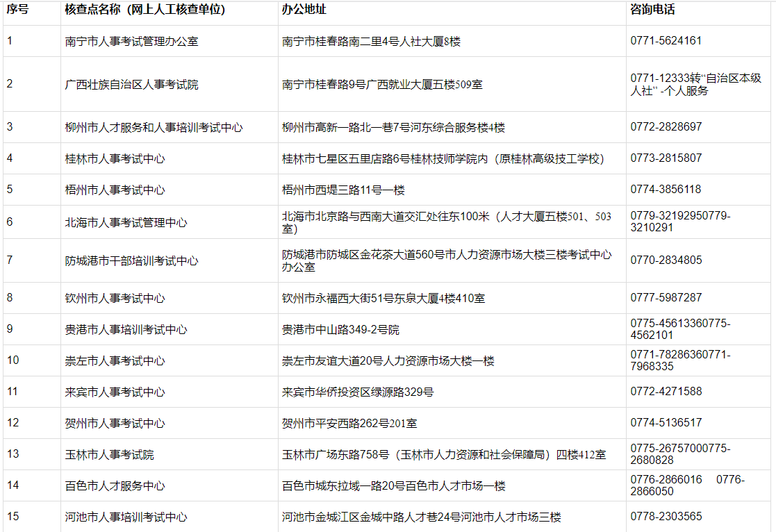
Task: Select 贵港市人事培训考试中心 name cell
Action: point(126,330)
